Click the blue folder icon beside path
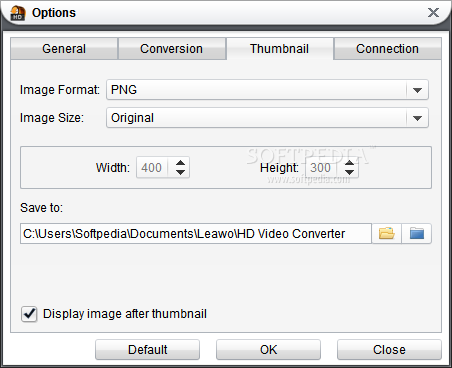This screenshot has height=368, width=452. [417, 233]
